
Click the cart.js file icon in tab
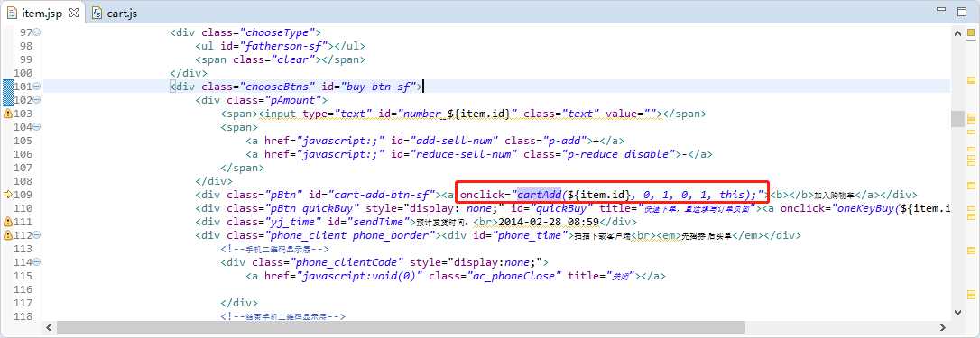coord(97,14)
